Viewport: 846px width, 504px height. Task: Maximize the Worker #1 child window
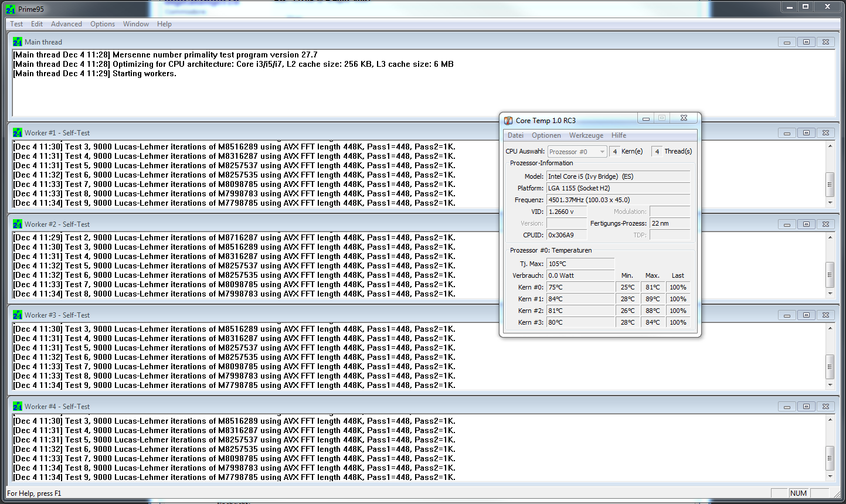(x=806, y=133)
